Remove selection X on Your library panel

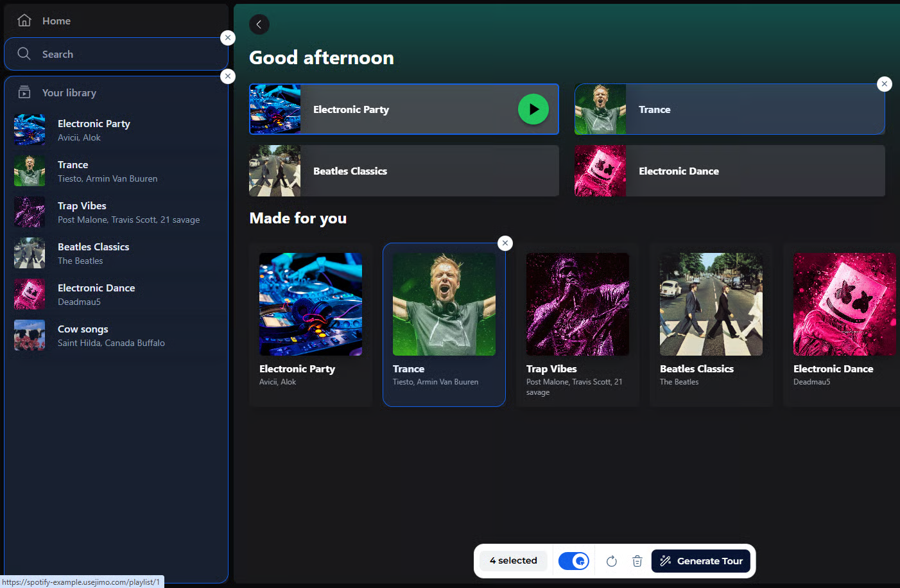pyautogui.click(x=228, y=76)
